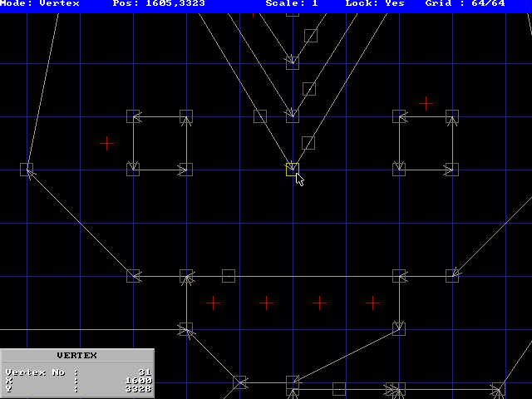Click the leftmost red cross in the row of four

tap(213, 303)
